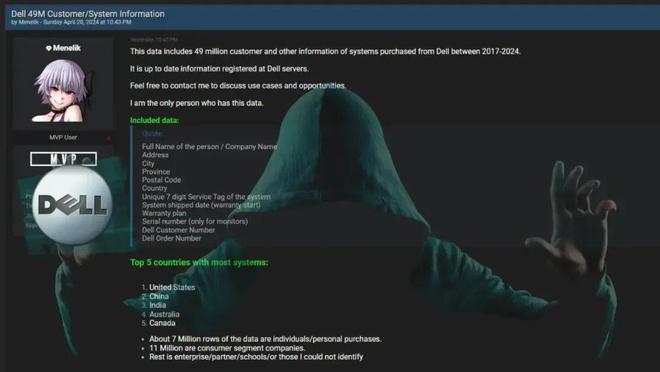Click the Menelik avatar image
This screenshot has width=660, height=372.
63,90
